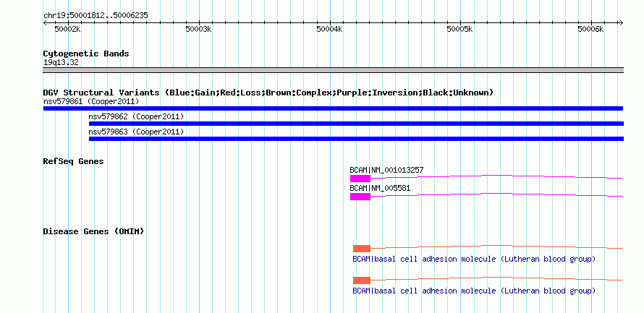The height and width of the screenshot is (313, 644).
Task: Select the BCAM|NM_005581 transcript label
Action: click(x=380, y=188)
